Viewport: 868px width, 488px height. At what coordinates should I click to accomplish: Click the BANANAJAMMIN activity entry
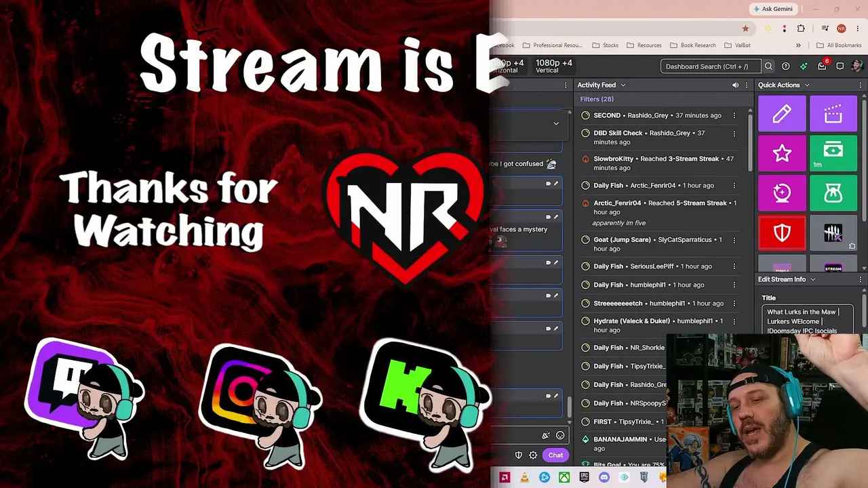click(623, 443)
